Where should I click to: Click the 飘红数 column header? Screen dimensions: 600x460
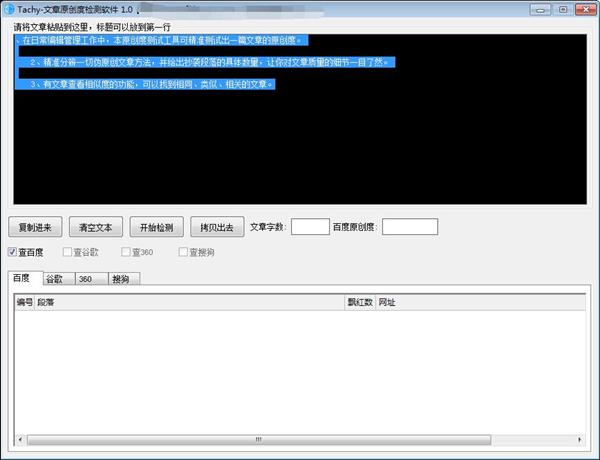point(360,302)
